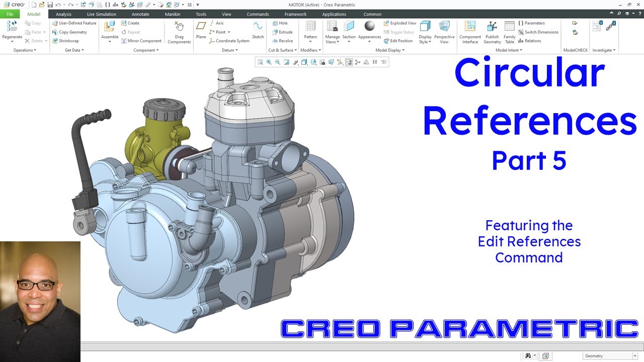Click Zoom In in graphics toolbar
Screen dimensions: 644x362
269,62
